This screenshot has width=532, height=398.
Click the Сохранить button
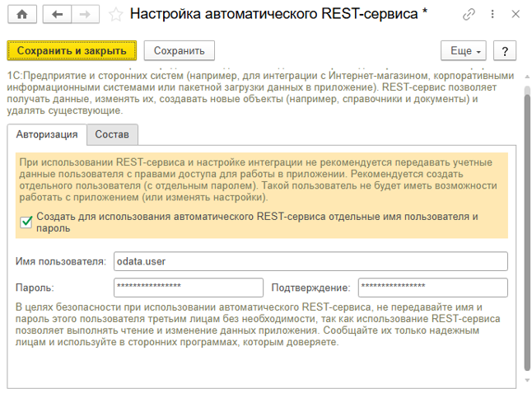click(180, 51)
